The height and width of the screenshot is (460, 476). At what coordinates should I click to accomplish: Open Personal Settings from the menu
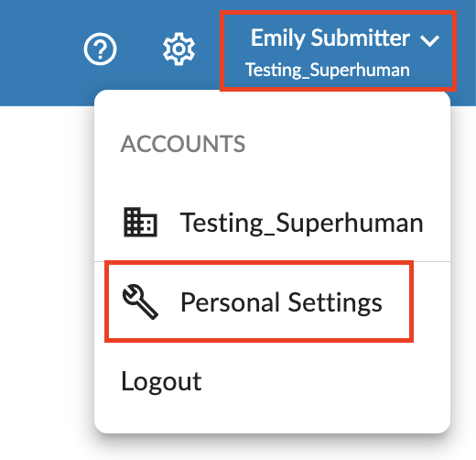[x=259, y=301]
